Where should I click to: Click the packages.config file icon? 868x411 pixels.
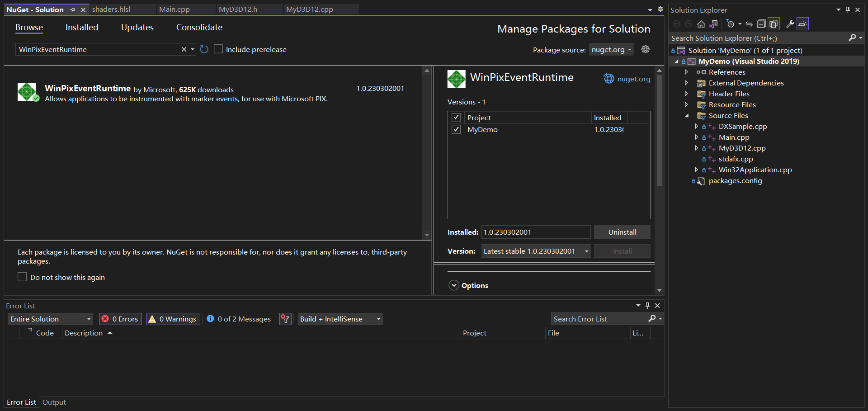[701, 181]
